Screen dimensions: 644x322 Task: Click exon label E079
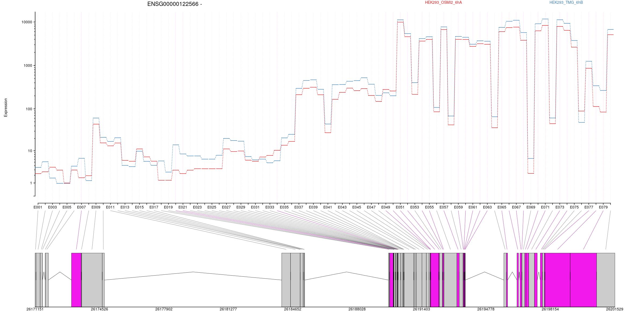click(x=603, y=207)
